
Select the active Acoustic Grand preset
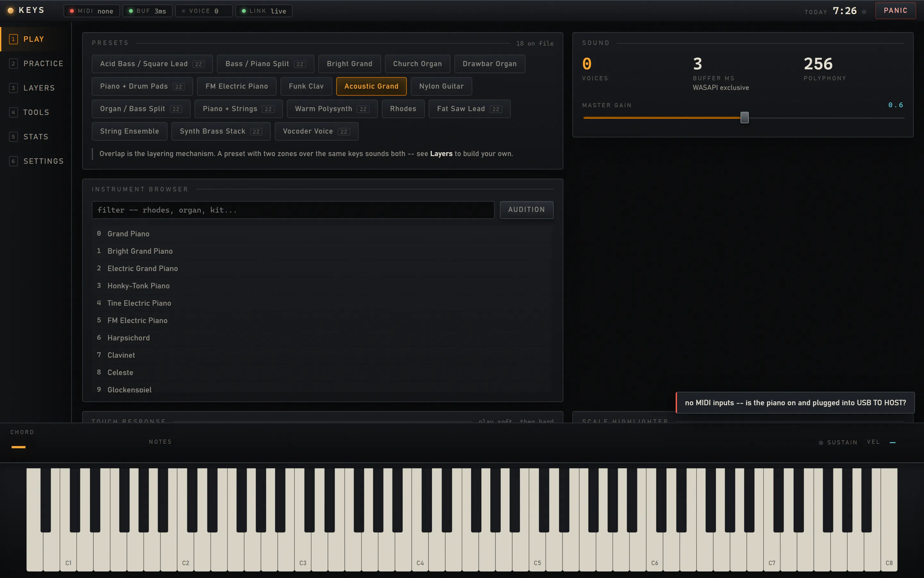pyautogui.click(x=371, y=86)
